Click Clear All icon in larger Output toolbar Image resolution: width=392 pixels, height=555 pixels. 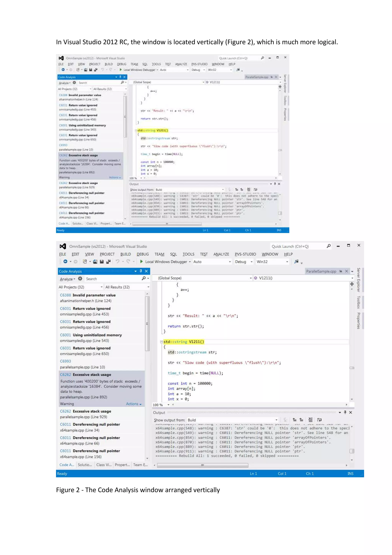310,420
